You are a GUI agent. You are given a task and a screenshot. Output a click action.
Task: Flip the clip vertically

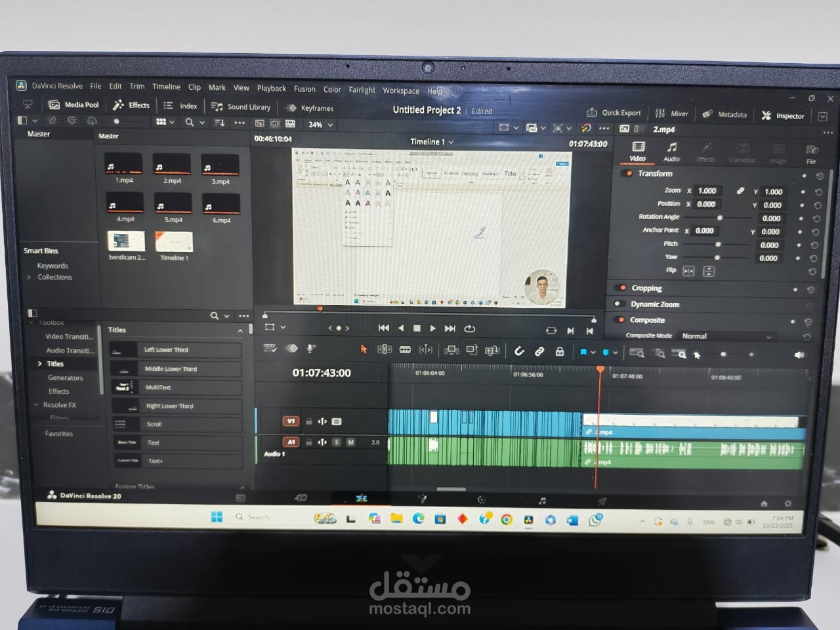pos(709,271)
